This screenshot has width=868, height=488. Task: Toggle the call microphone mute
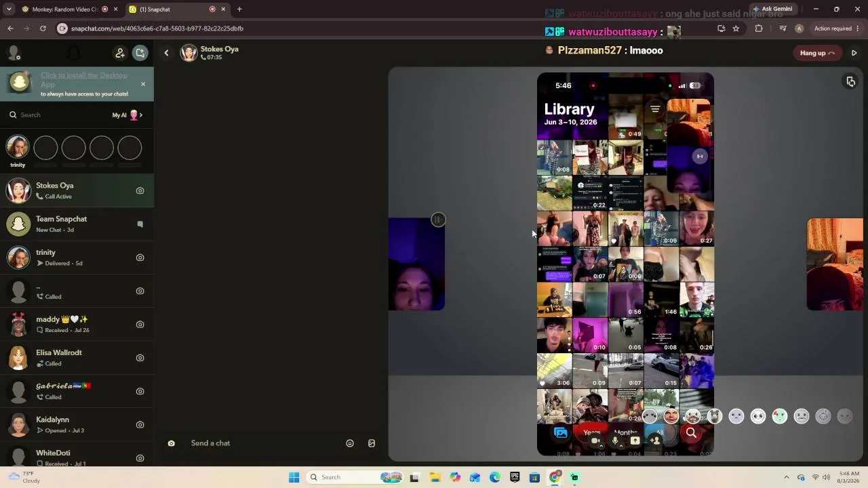[615, 441]
